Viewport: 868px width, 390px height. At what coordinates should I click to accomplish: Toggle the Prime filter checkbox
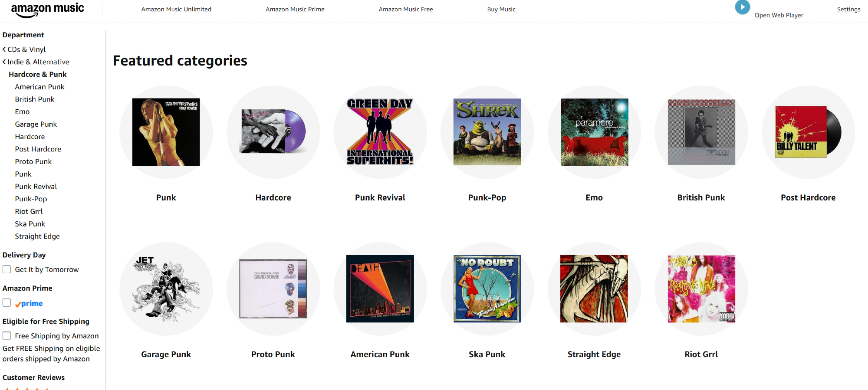7,303
